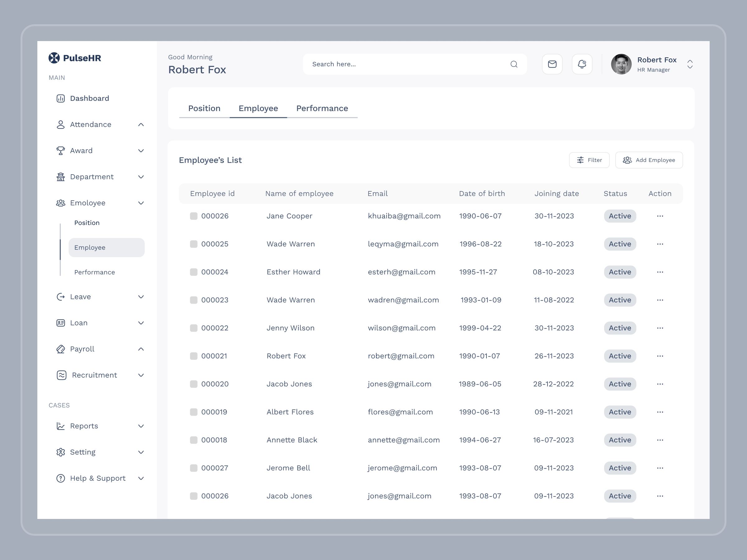Click the Add Employee button
This screenshot has height=560, width=747.
pyautogui.click(x=649, y=160)
